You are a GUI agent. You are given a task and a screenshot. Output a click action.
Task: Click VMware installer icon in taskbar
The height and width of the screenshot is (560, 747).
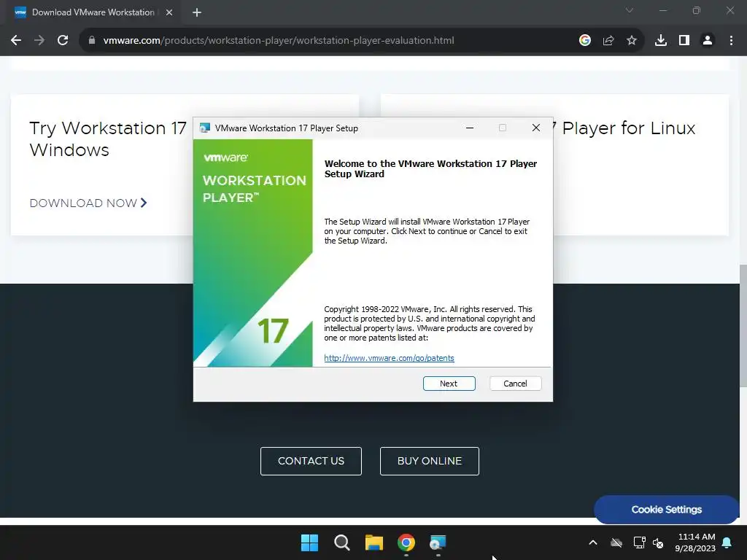tap(438, 542)
